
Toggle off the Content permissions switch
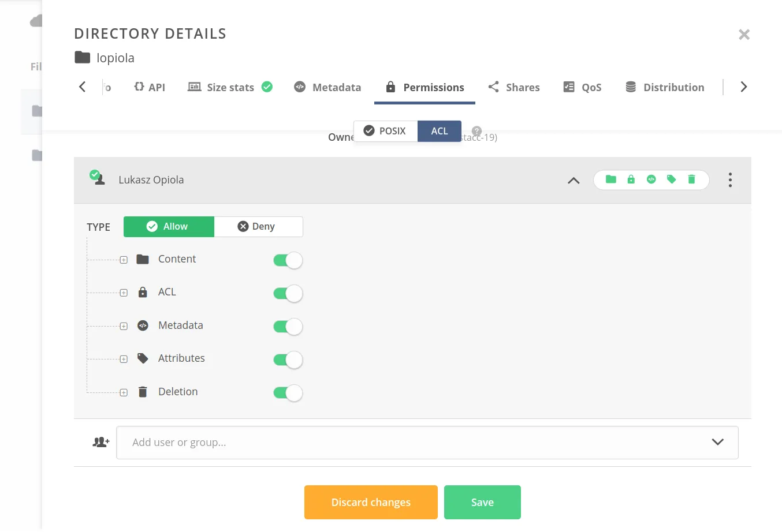(x=288, y=260)
